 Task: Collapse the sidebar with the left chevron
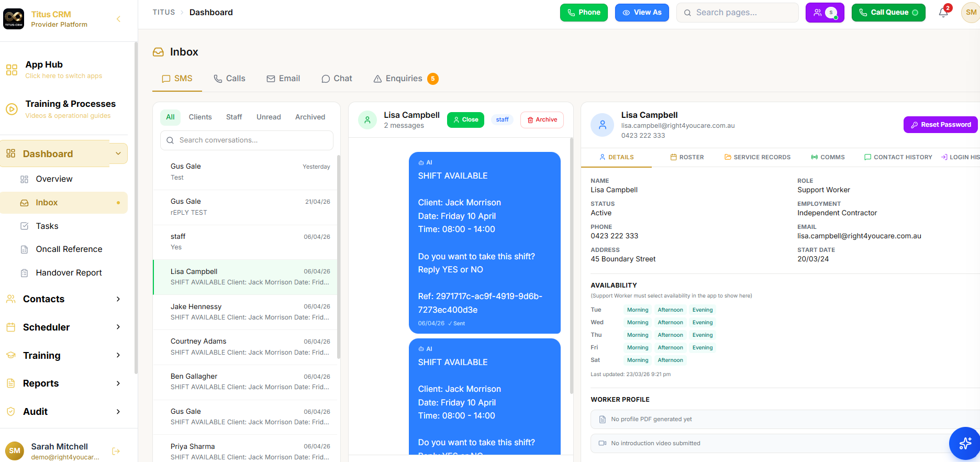coord(118,19)
